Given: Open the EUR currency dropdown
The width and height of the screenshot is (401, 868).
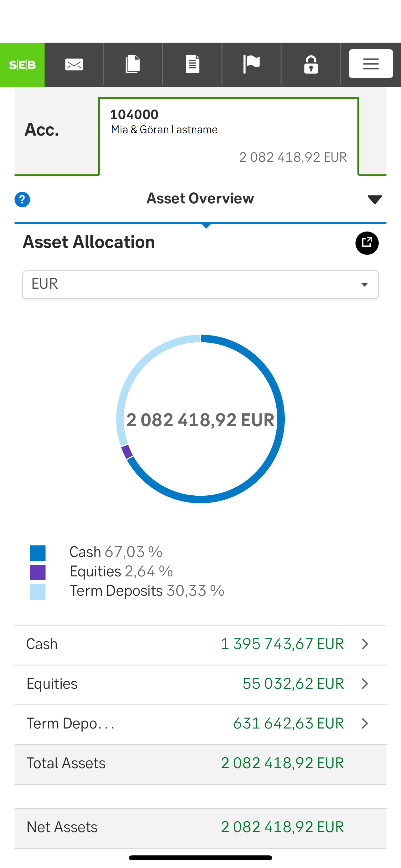Looking at the screenshot, I should pos(200,285).
